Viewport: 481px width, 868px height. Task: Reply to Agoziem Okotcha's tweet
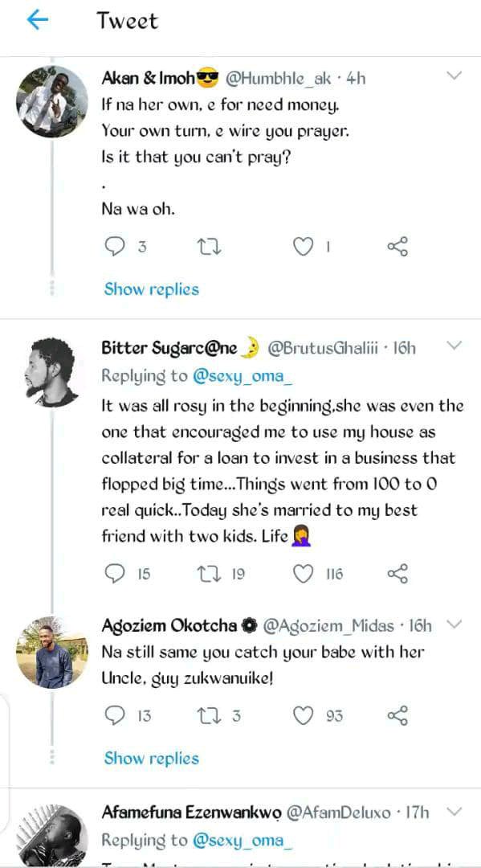coord(115,716)
